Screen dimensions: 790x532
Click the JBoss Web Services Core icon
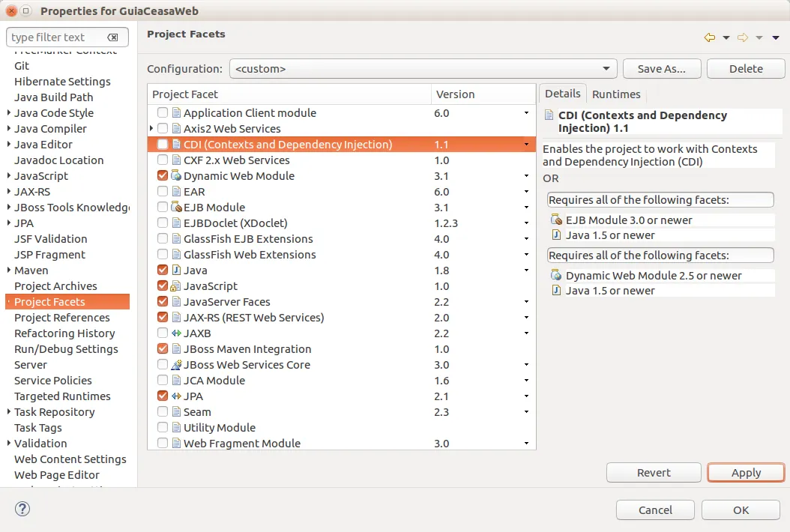(176, 365)
